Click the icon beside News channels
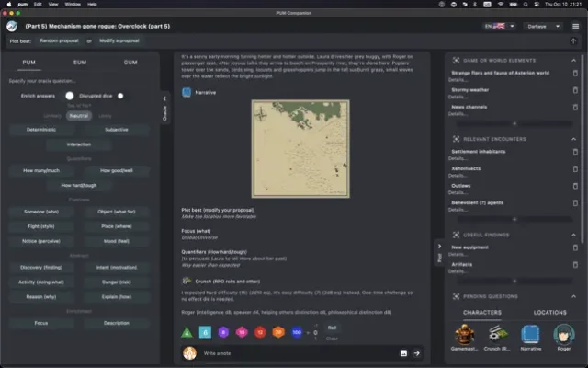This screenshot has height=368, width=588. [x=575, y=107]
